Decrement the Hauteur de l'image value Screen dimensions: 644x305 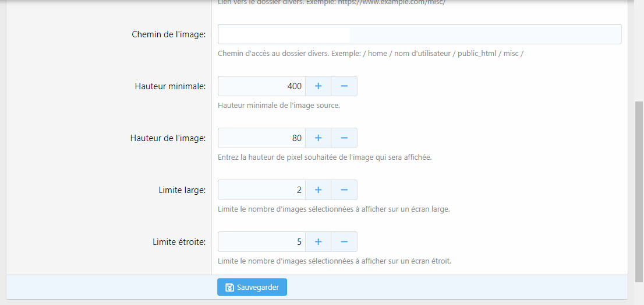click(344, 138)
